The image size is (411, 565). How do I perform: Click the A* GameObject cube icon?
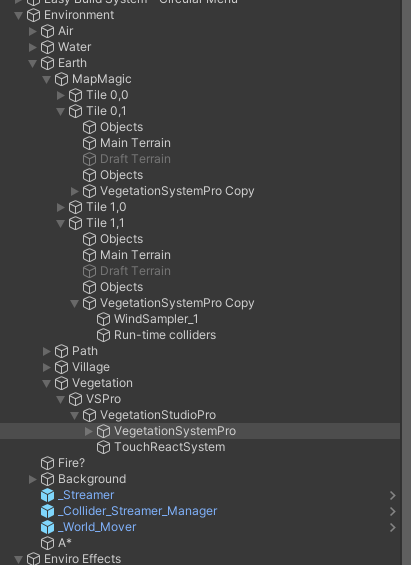(x=47, y=543)
